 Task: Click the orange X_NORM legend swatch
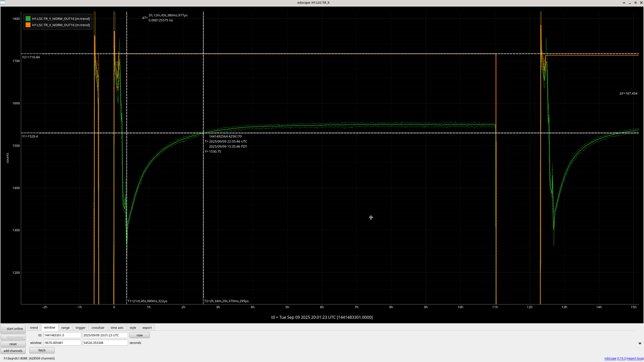[28, 25]
